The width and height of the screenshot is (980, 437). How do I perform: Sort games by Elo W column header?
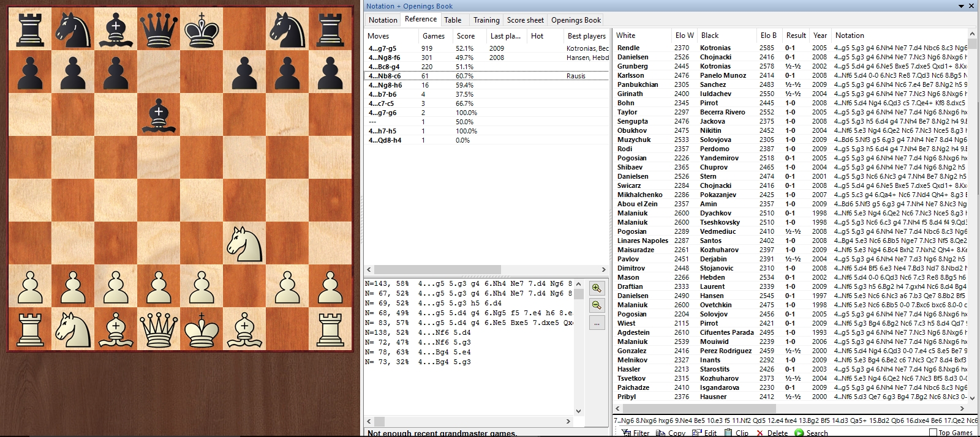[684, 35]
